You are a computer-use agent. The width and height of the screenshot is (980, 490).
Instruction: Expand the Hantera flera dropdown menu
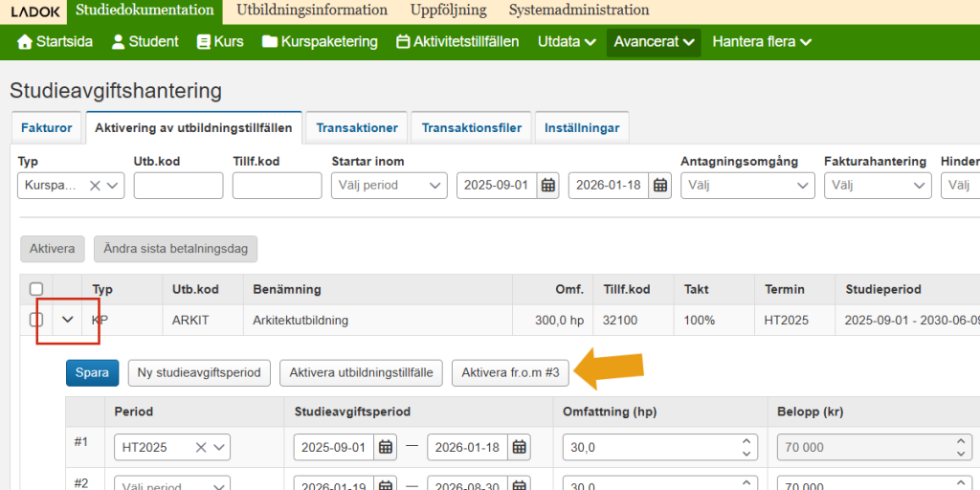click(762, 42)
